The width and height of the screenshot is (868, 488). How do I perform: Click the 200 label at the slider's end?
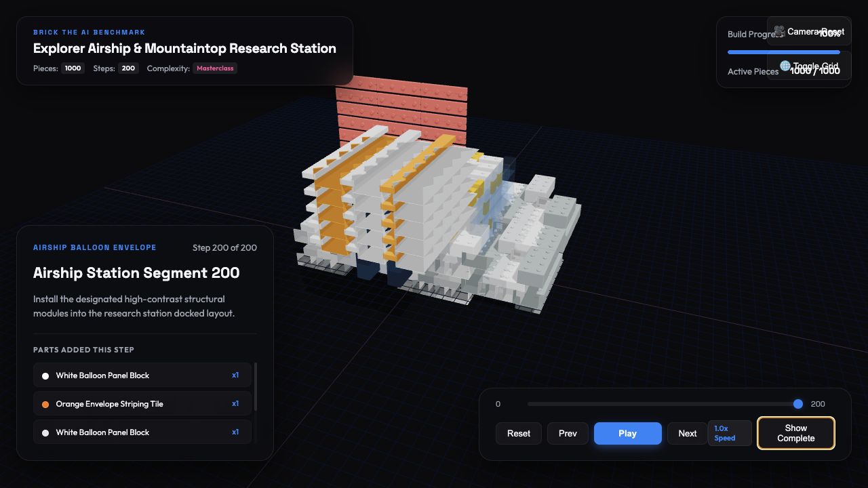point(818,404)
